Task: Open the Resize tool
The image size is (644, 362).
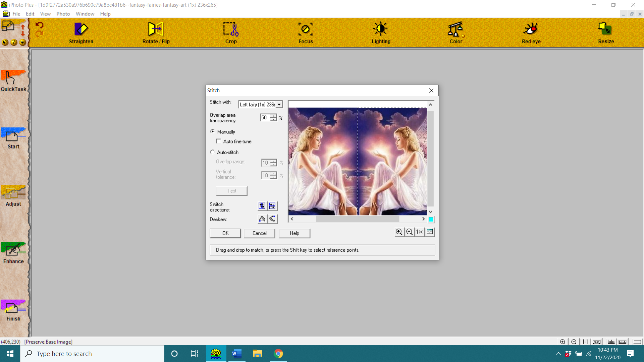Action: 606,33
